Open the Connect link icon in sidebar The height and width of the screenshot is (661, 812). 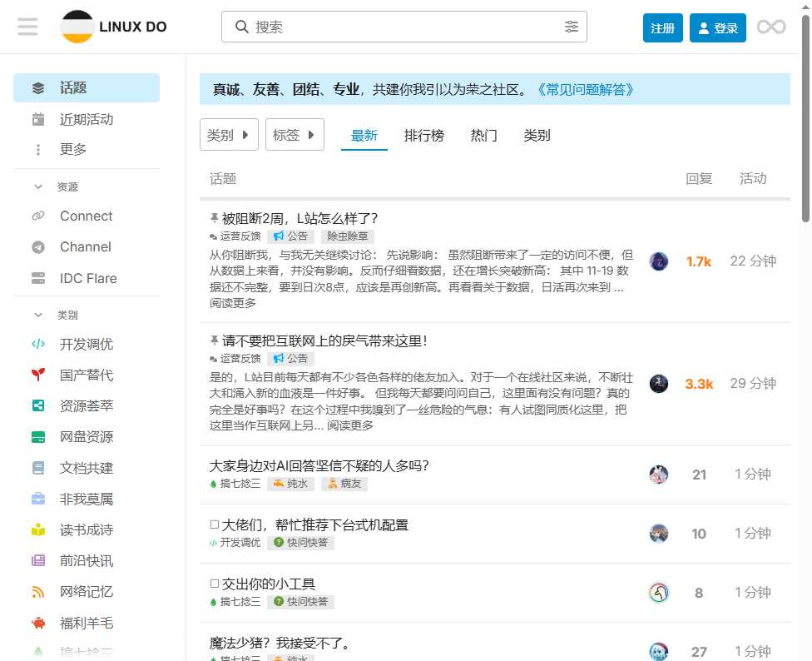[37, 216]
